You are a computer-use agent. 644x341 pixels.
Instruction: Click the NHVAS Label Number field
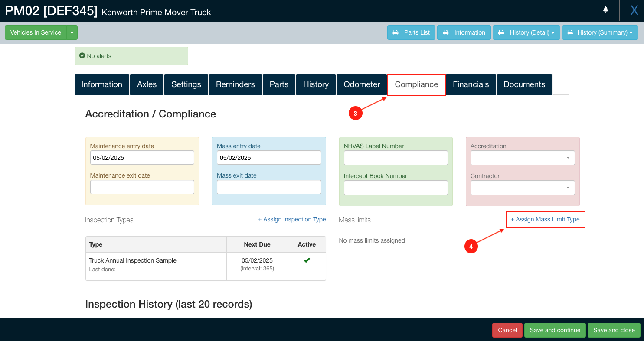396,158
